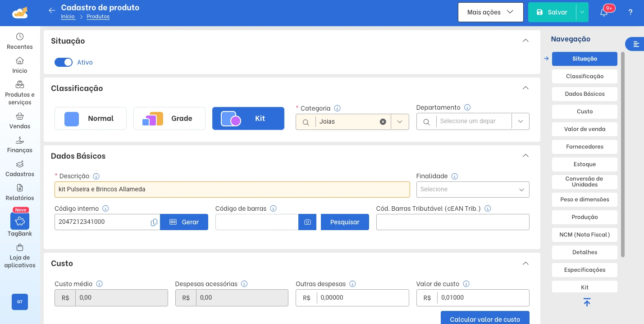The image size is (644, 324).
Task: Jump to Classificação in Navegação
Action: [x=585, y=76]
